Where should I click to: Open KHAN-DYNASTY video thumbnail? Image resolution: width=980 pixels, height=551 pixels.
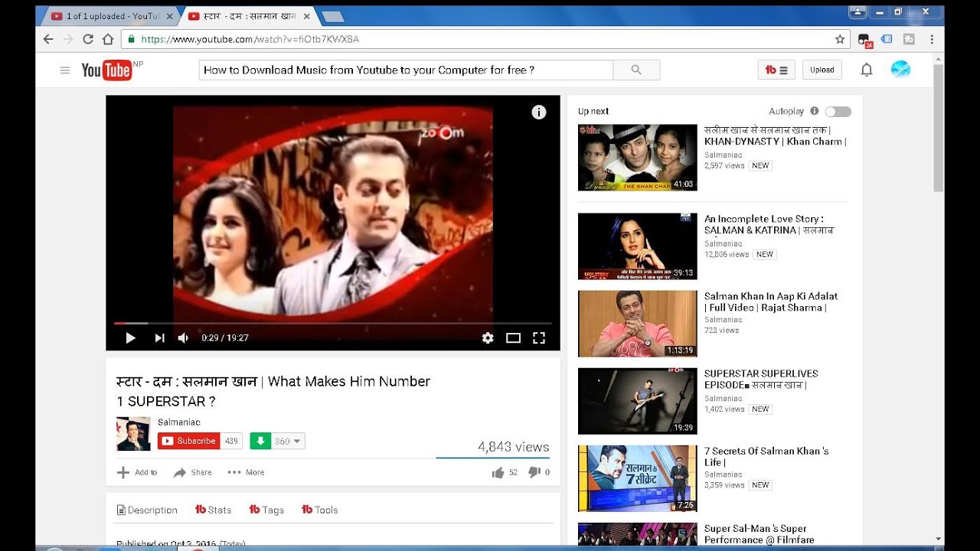click(x=637, y=158)
